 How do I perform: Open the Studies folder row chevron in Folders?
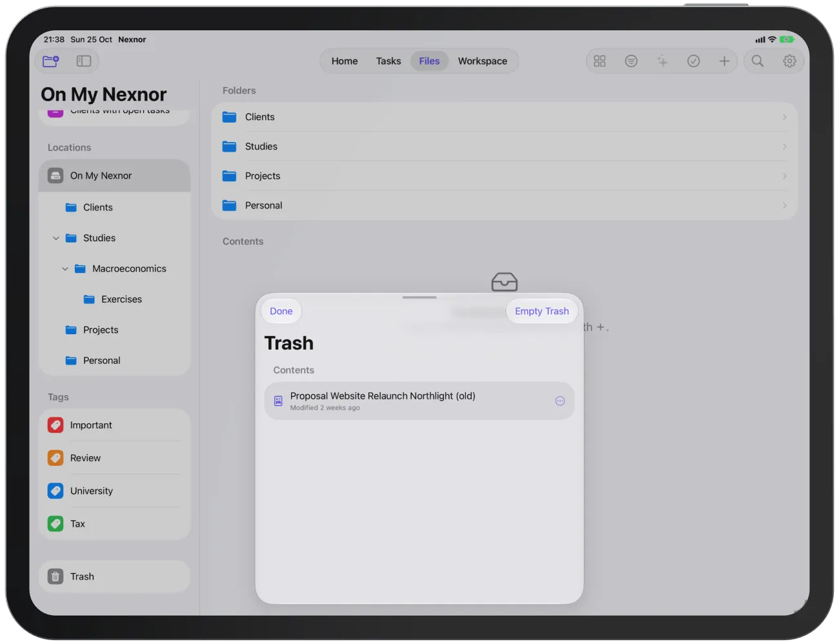tap(785, 147)
